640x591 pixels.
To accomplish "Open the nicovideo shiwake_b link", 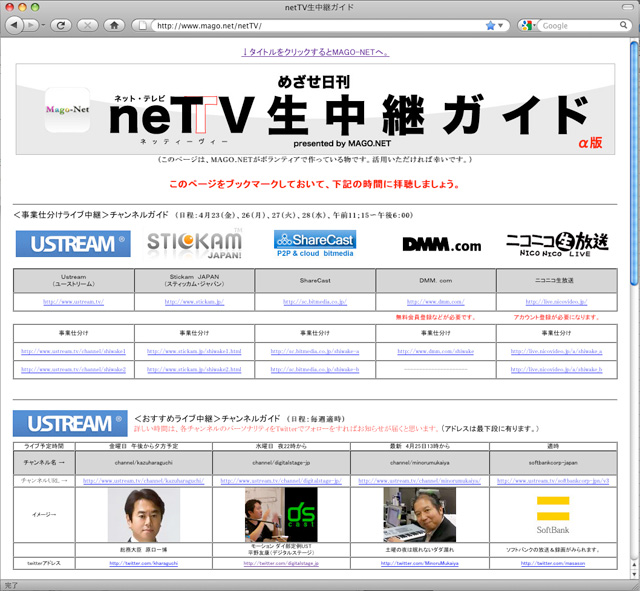I will (556, 370).
